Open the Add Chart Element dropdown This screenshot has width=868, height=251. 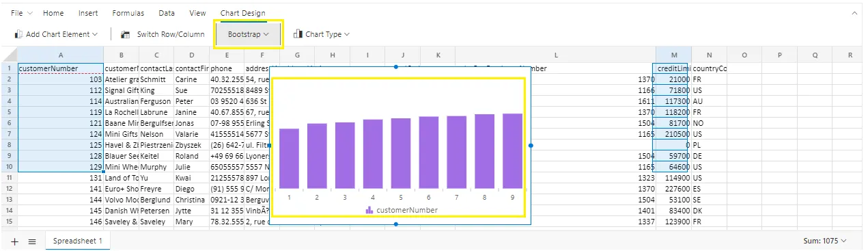56,34
